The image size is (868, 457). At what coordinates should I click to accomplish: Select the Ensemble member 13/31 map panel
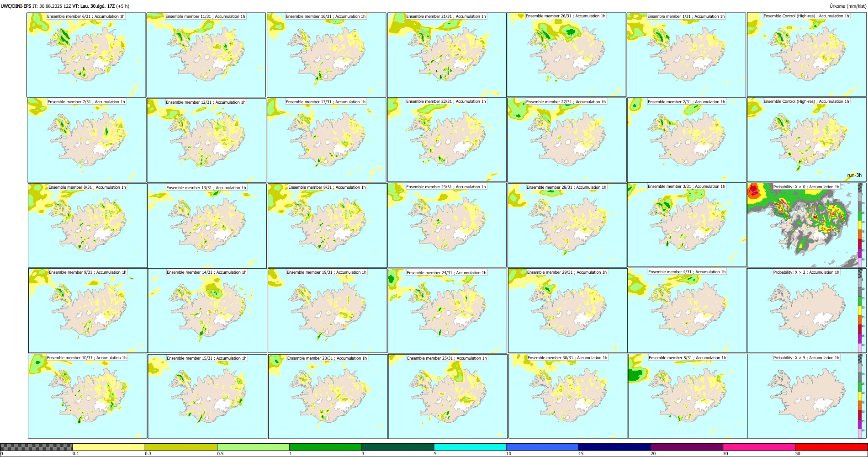pos(207,226)
